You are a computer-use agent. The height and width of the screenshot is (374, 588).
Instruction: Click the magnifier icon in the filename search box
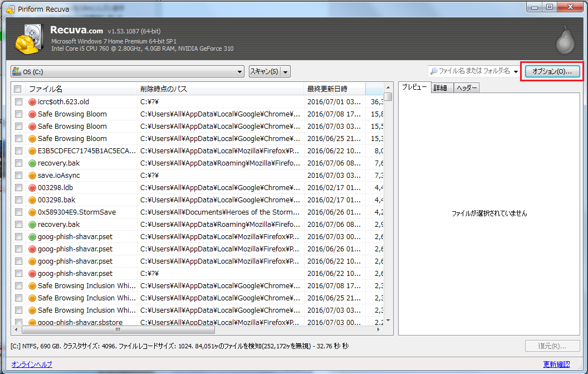434,71
